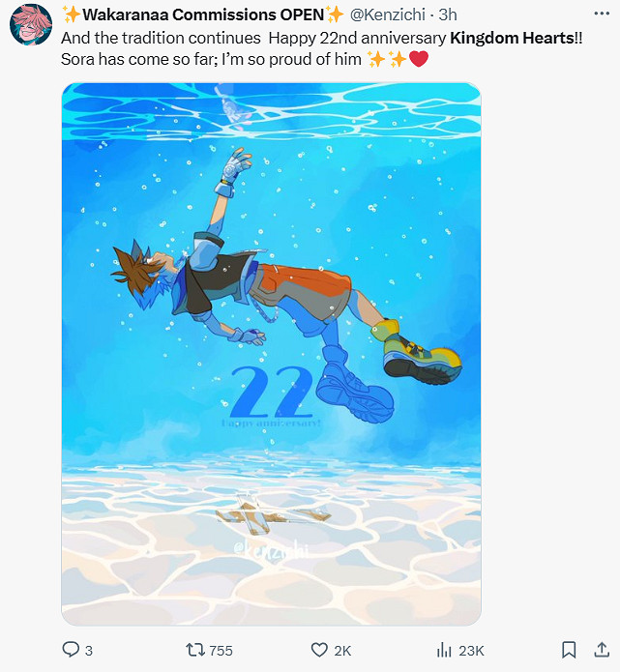620x672 pixels.
Task: Open the user's profile avatar
Action: (31, 25)
